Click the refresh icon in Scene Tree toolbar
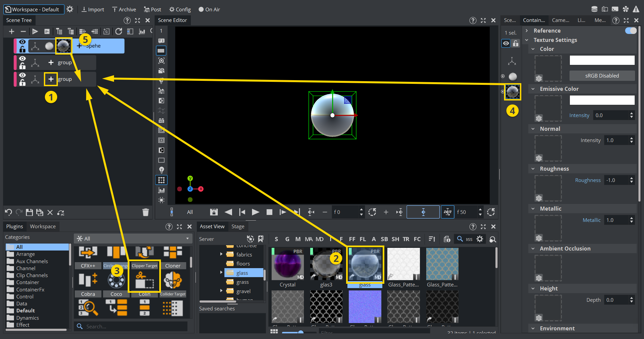The image size is (644, 339). 119,31
